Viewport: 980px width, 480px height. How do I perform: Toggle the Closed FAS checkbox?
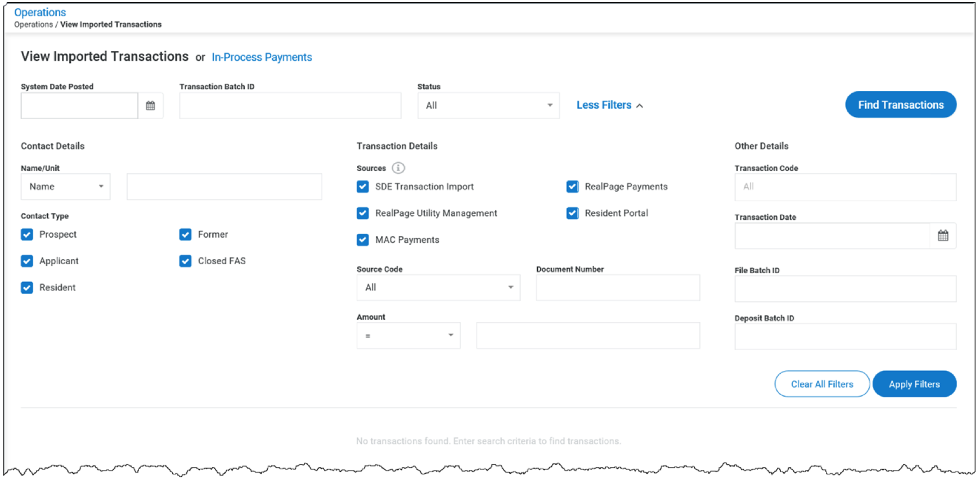click(186, 261)
